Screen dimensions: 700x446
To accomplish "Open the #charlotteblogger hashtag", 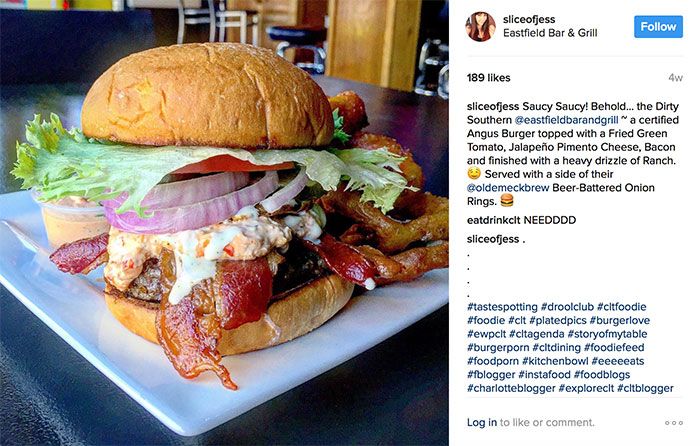I will point(511,388).
